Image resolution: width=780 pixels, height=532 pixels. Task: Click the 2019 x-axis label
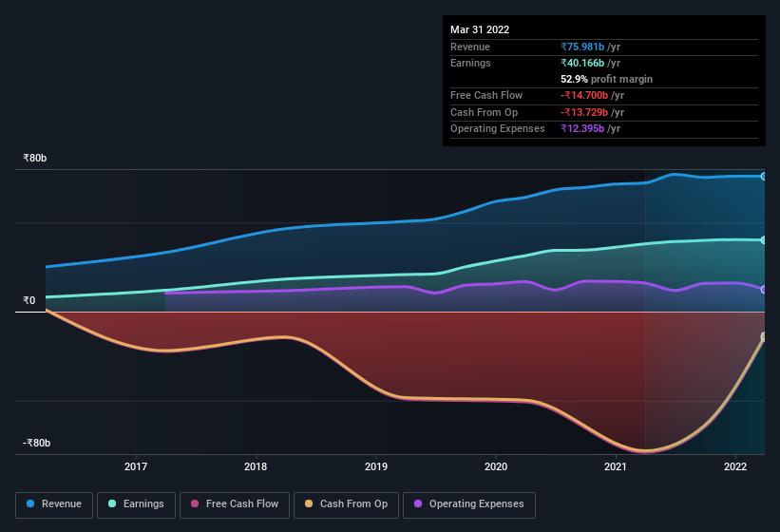point(376,466)
